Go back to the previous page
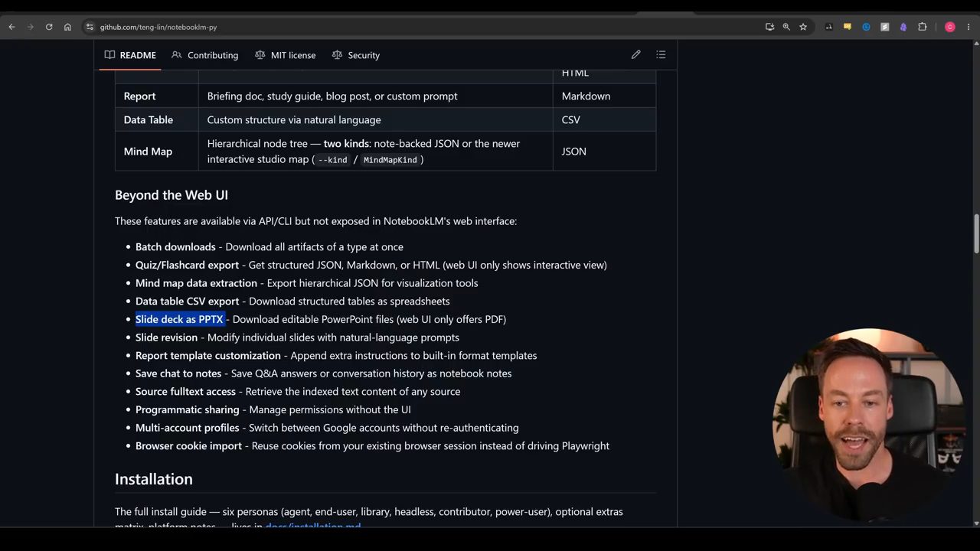The width and height of the screenshot is (980, 551). [11, 27]
